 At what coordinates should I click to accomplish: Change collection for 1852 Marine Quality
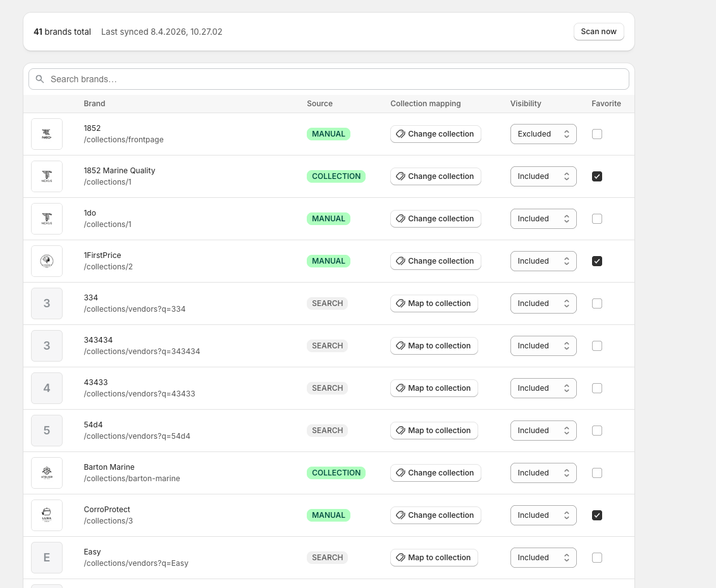(x=436, y=176)
